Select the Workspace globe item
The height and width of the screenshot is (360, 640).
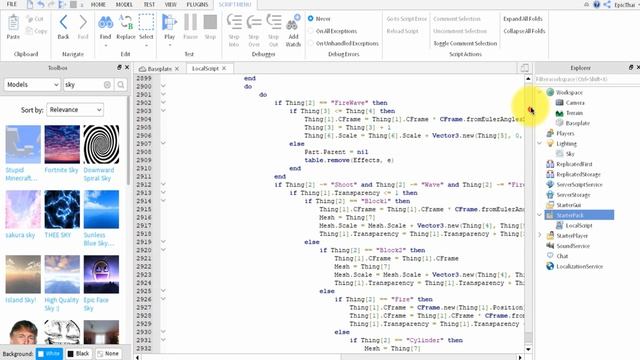[x=550, y=92]
